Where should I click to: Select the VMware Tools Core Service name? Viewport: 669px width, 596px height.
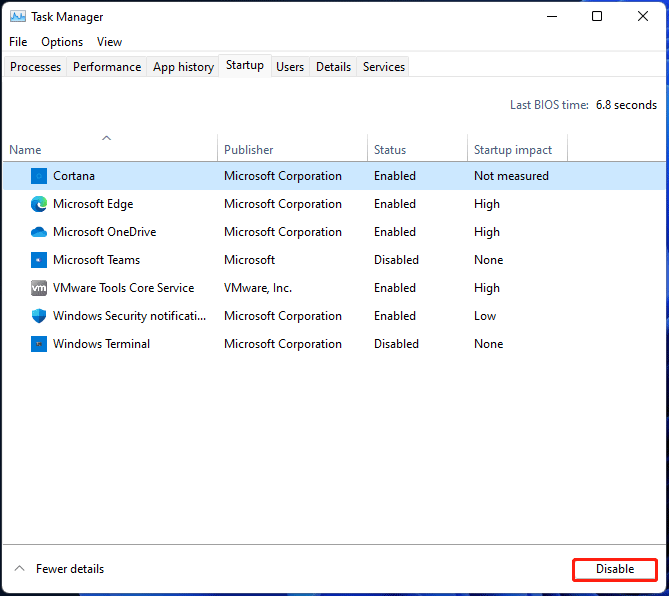123,288
